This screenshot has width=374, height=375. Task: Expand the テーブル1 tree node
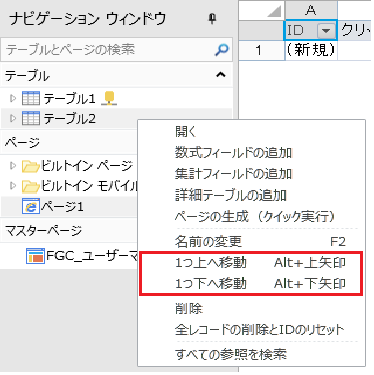point(13,98)
